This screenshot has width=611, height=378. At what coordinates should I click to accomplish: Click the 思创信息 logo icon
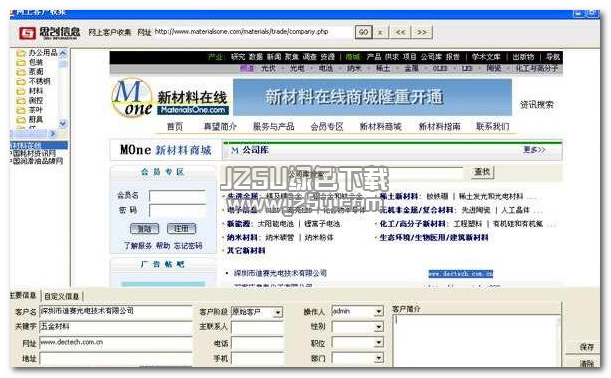click(27, 33)
